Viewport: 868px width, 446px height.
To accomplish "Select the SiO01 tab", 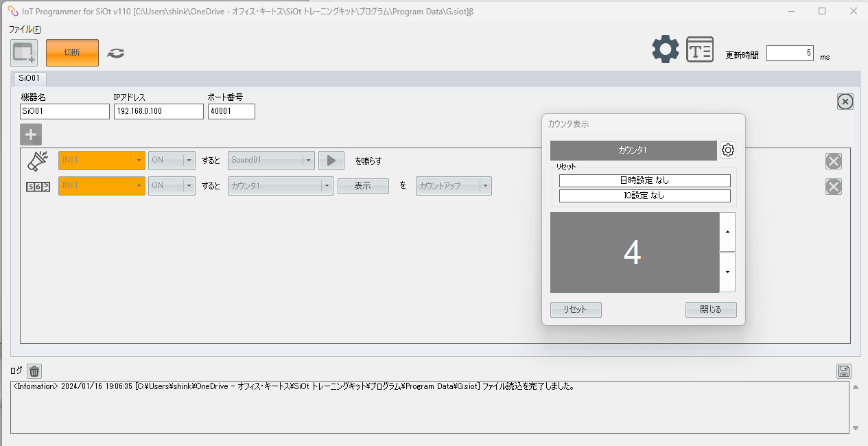I will [x=30, y=78].
